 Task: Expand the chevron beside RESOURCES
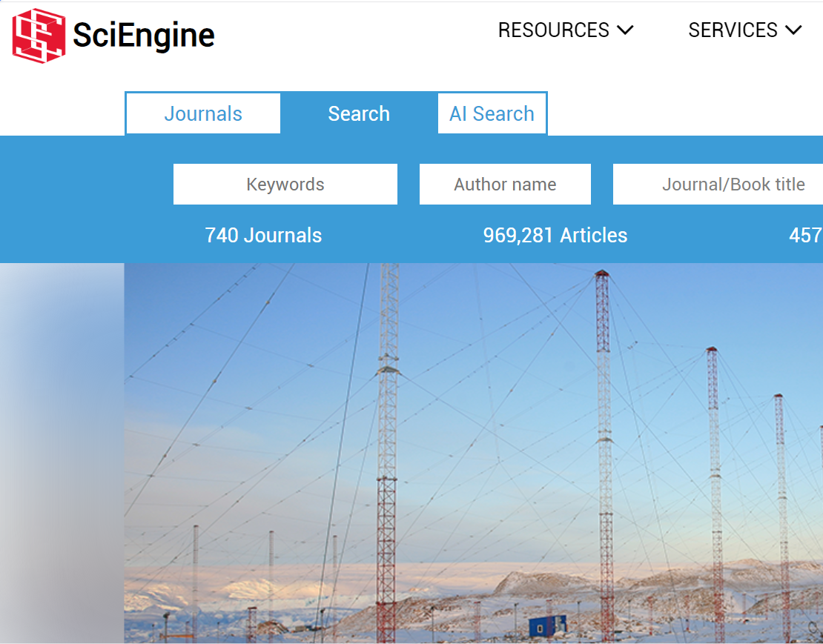tap(626, 30)
